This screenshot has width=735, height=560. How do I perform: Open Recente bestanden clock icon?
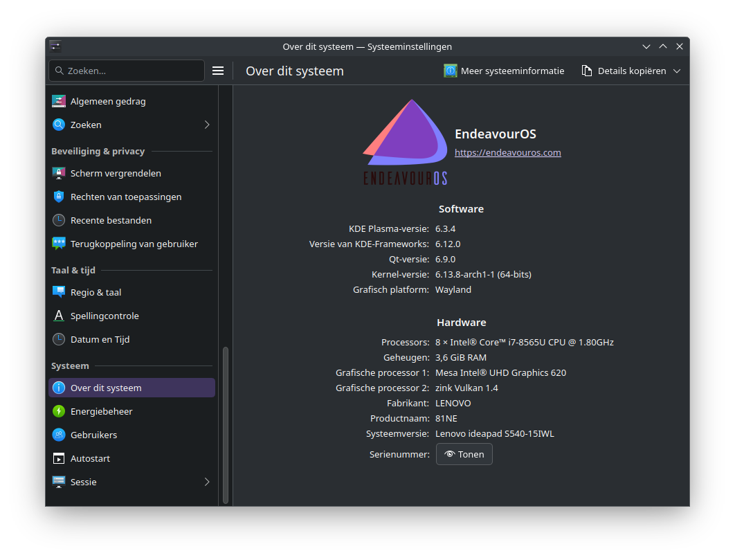pos(59,220)
